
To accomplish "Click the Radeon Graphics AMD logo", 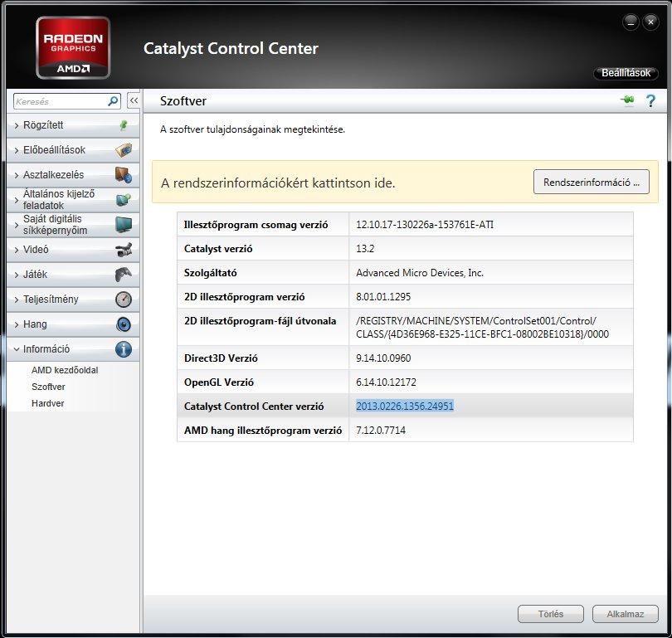I will click(x=73, y=47).
